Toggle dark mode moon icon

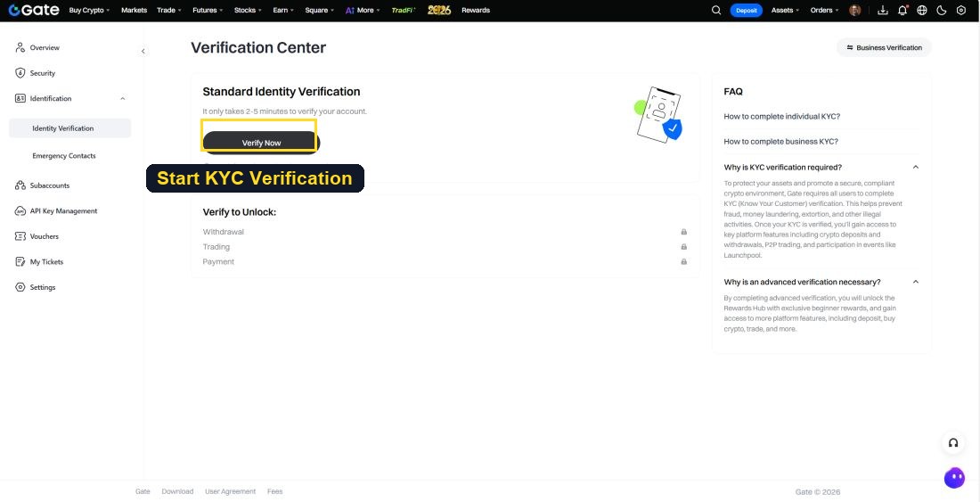[x=942, y=10]
